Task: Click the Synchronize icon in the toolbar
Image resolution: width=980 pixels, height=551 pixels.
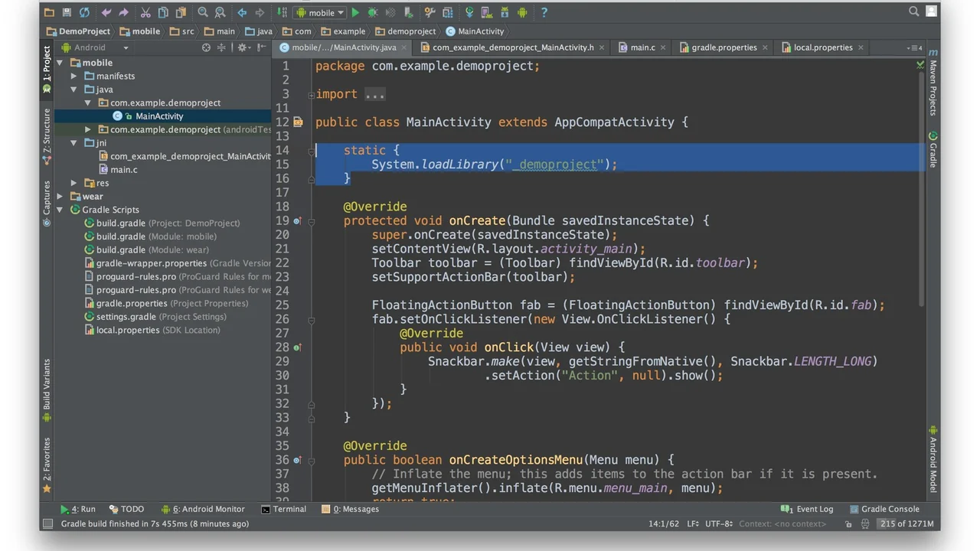Action: point(84,12)
